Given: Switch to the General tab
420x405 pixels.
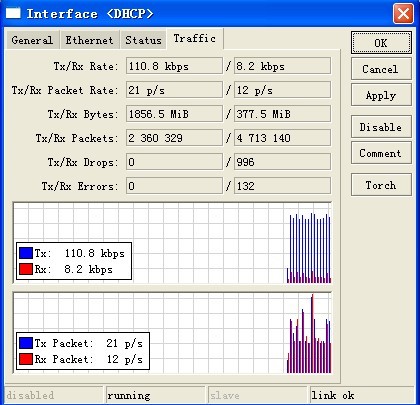Looking at the screenshot, I should click(32, 40).
